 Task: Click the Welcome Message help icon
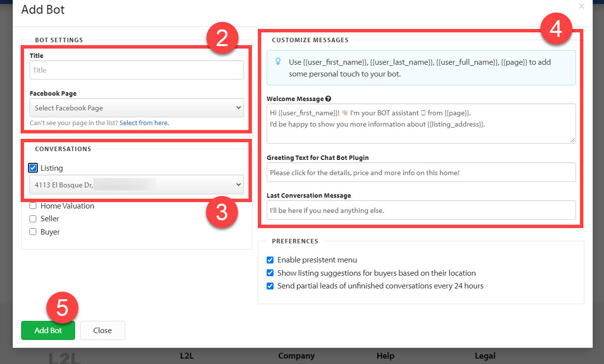point(328,99)
